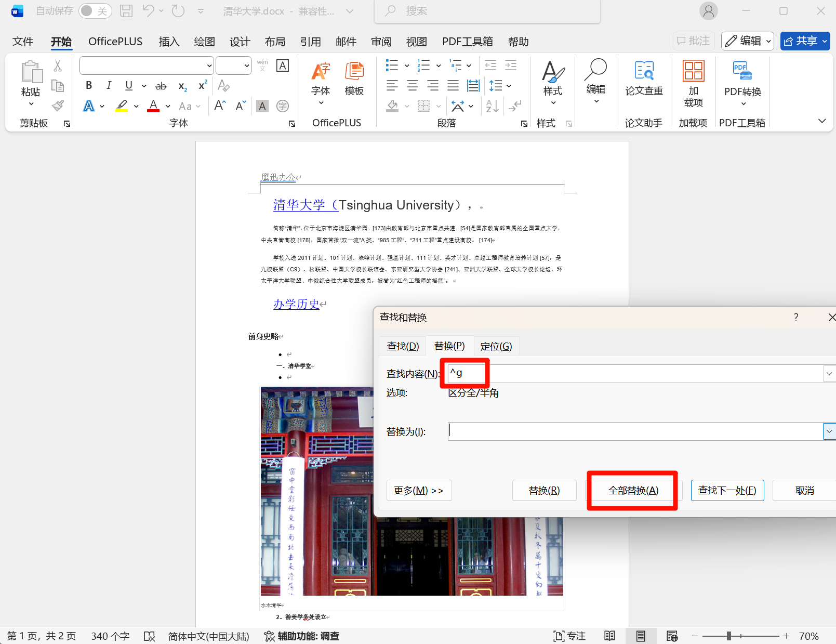Open the 字体颜色 font color tool
This screenshot has width=836, height=644.
153,106
